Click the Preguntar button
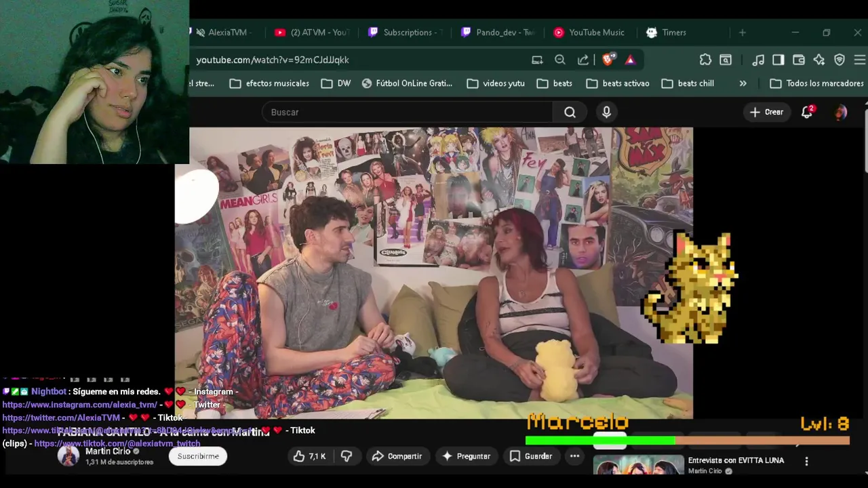 [x=466, y=456]
